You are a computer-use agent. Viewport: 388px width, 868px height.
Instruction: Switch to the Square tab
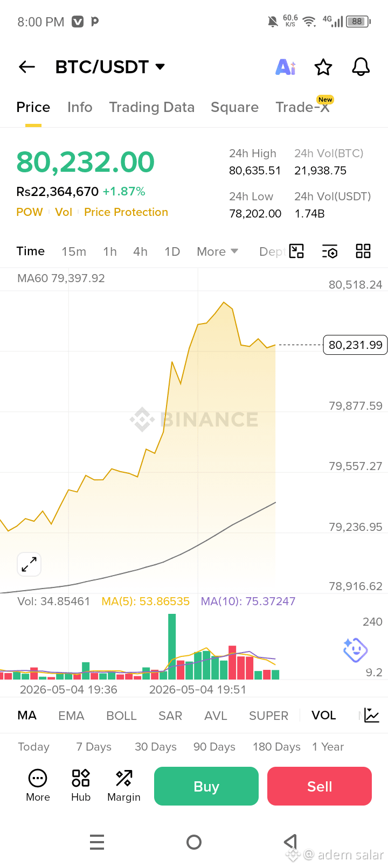click(235, 107)
